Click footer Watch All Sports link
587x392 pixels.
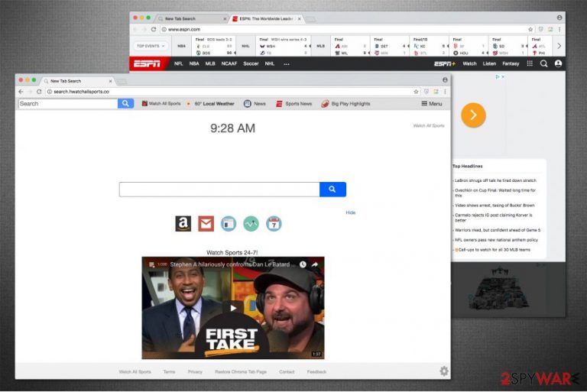tap(135, 372)
